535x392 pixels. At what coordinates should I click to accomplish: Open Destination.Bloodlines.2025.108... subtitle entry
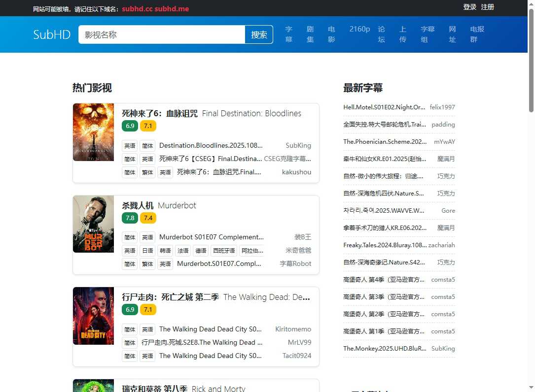211,146
